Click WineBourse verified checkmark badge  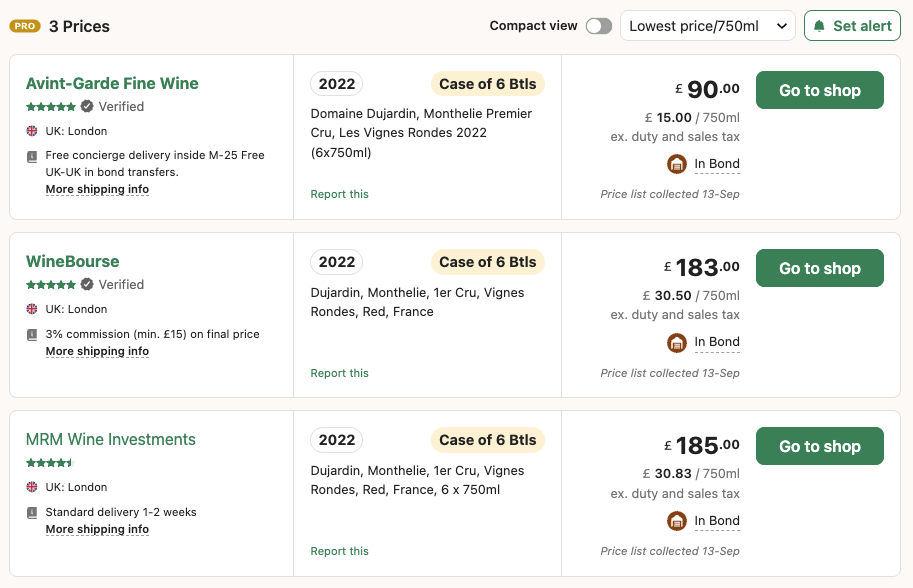pos(87,285)
